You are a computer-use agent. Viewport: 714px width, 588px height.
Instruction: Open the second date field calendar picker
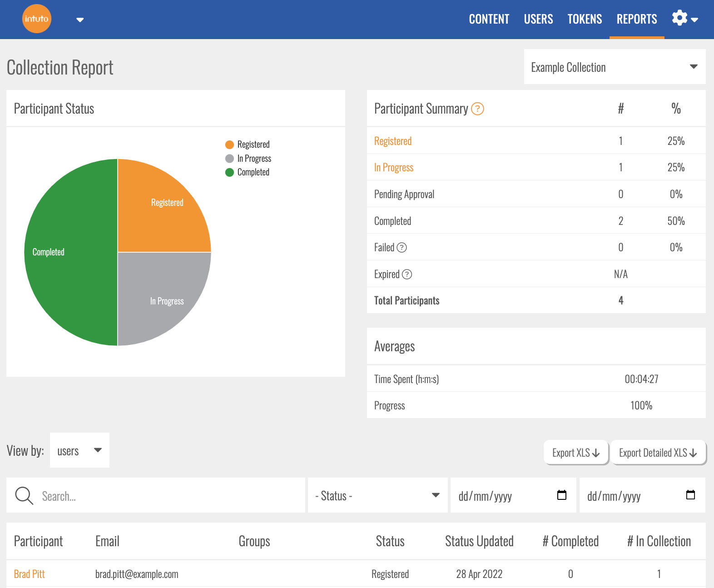click(690, 495)
